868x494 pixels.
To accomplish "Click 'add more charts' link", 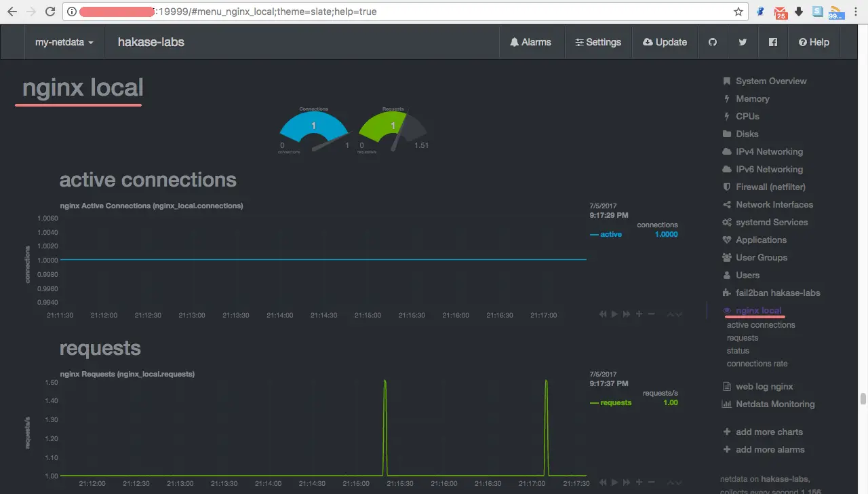I will [763, 432].
